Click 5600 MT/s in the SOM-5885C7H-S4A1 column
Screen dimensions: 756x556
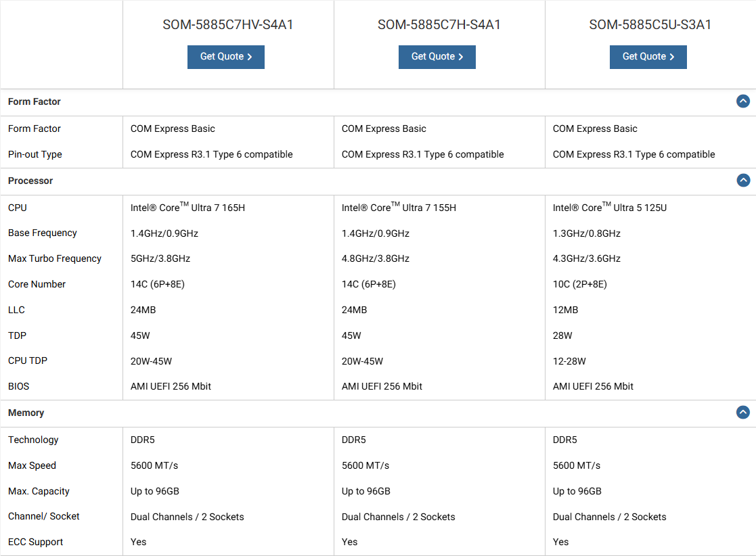point(365,465)
